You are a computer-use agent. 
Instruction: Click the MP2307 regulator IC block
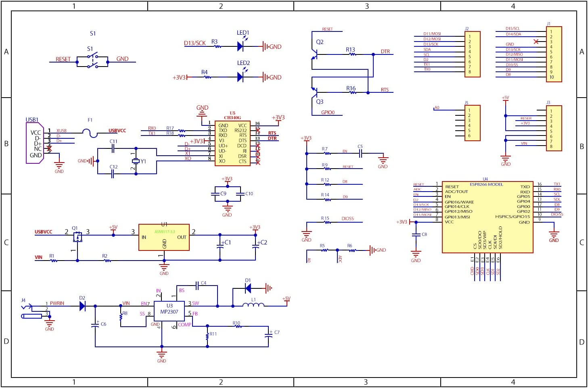[x=169, y=311]
